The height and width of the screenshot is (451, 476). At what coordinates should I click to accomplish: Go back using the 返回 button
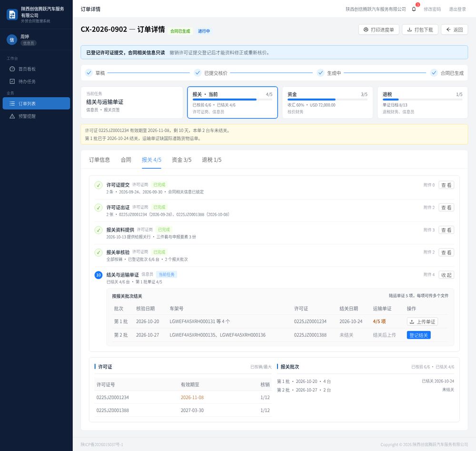[x=455, y=30]
